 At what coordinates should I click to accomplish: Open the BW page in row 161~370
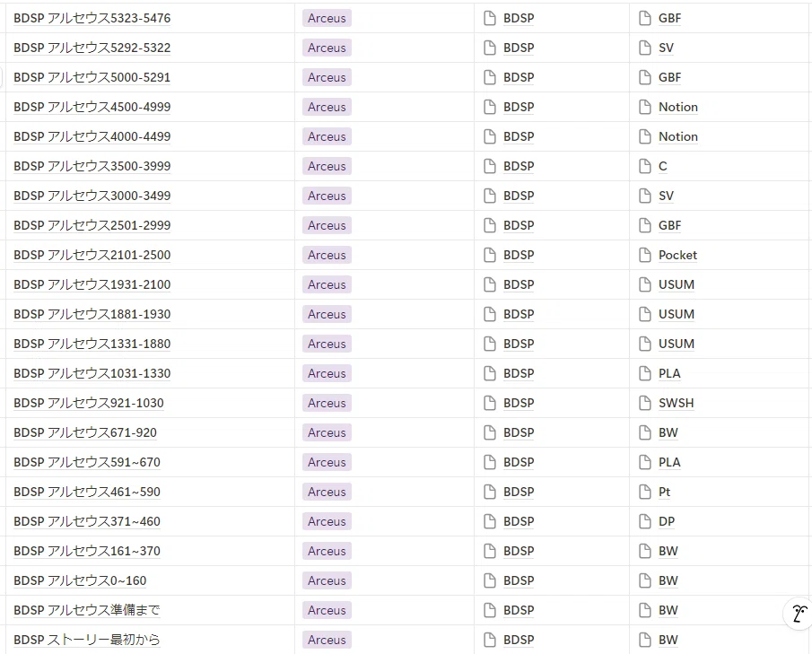coord(668,551)
